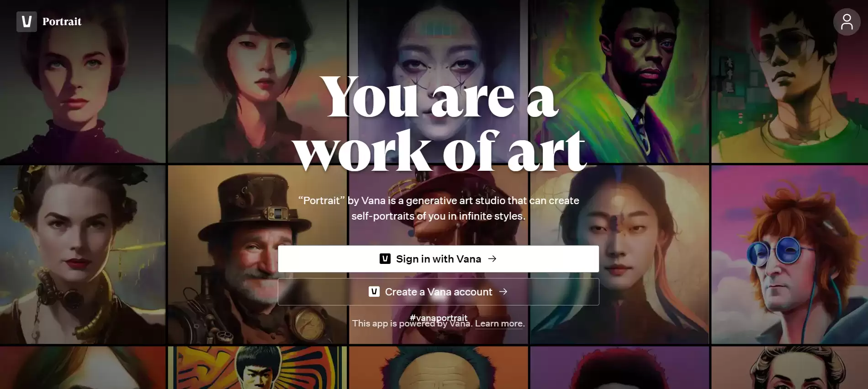Open the woman with short bob hair portrait
This screenshot has width=868, height=389.
tap(257, 81)
